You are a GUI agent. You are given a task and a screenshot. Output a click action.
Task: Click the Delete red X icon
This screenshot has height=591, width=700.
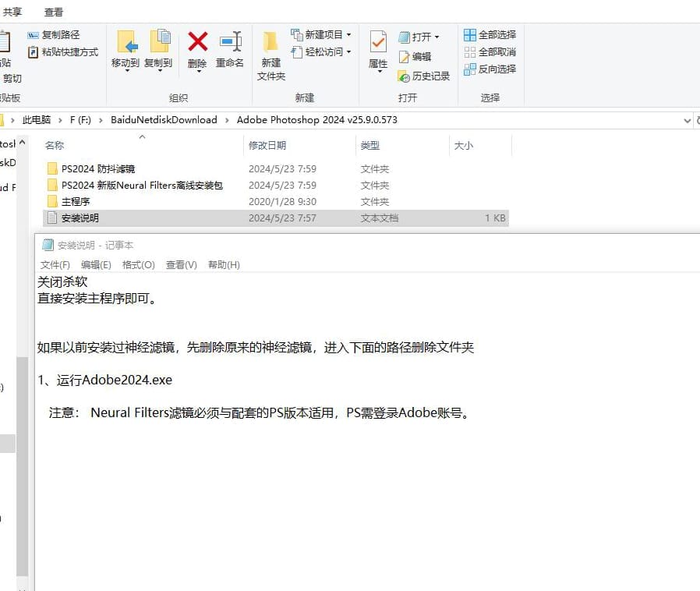point(197,43)
